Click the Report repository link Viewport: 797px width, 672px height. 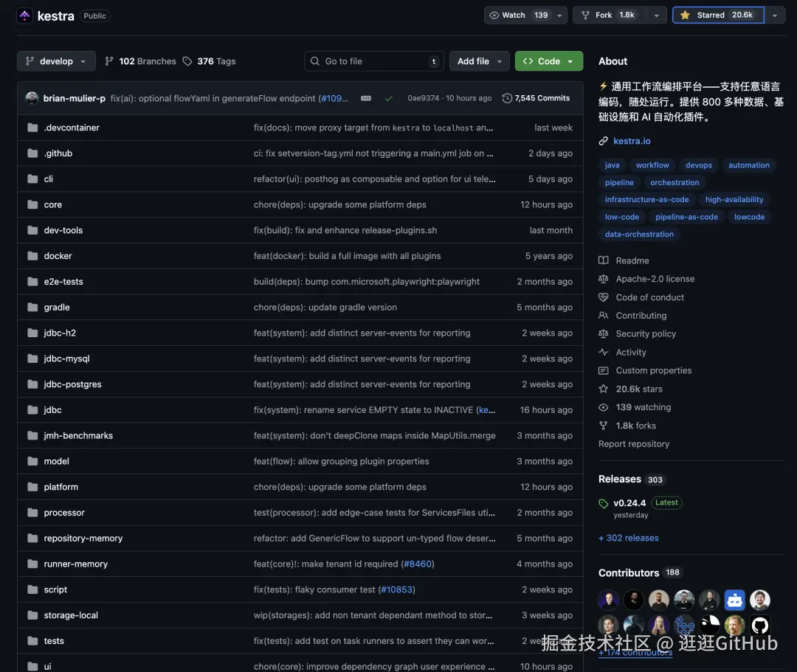click(x=634, y=444)
